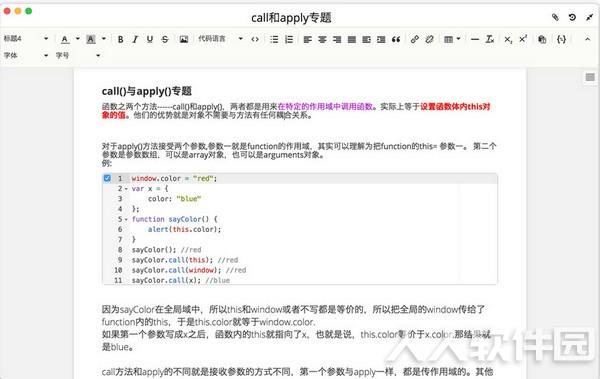This screenshot has height=379, width=600.
Task: Click code line window.color = "red";
Action: point(174,178)
